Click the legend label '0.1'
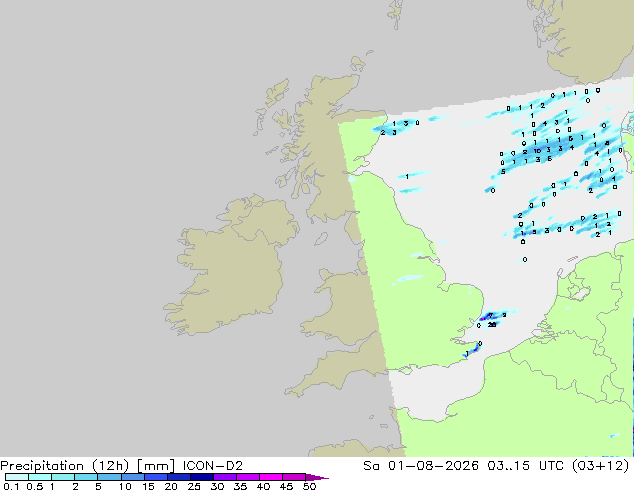 pyautogui.click(x=11, y=486)
